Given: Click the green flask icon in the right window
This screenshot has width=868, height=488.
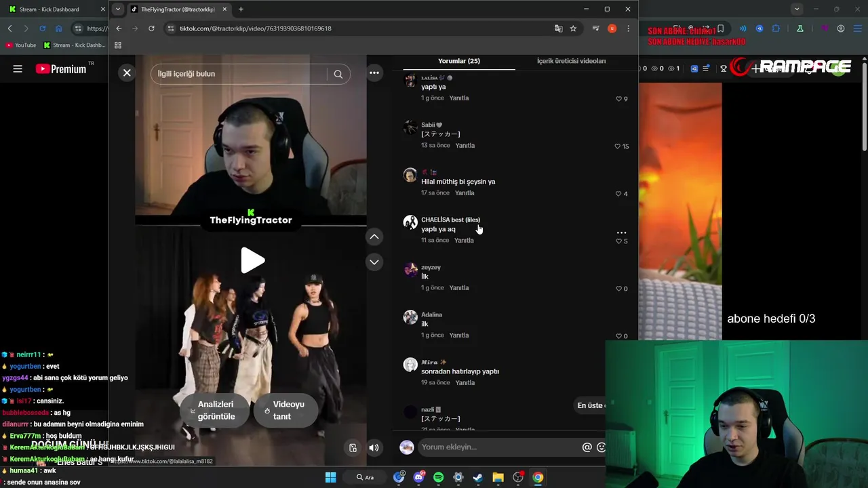Looking at the screenshot, I should (x=800, y=28).
